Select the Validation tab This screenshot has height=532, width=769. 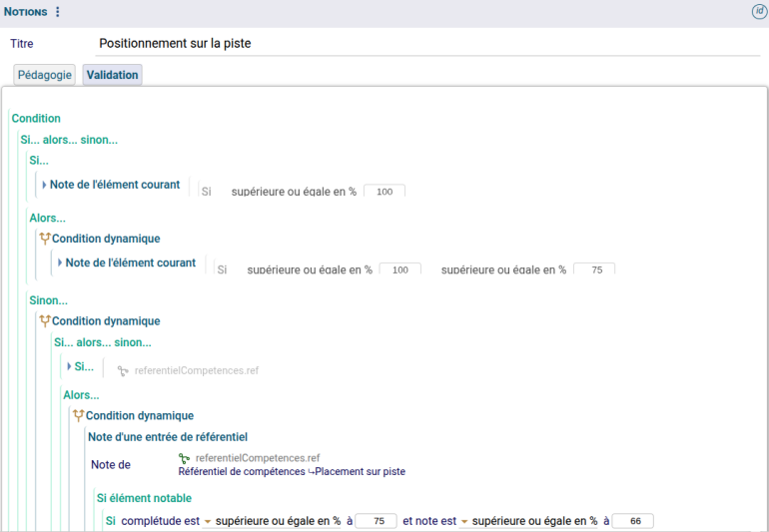coord(112,75)
